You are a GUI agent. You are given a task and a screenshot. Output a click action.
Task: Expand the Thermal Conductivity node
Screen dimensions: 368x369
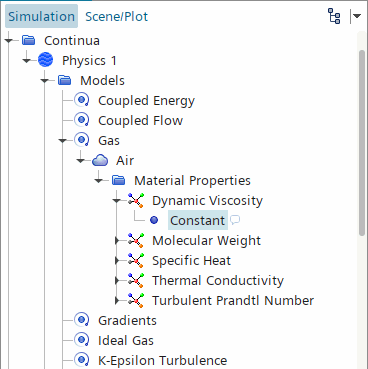tap(117, 280)
